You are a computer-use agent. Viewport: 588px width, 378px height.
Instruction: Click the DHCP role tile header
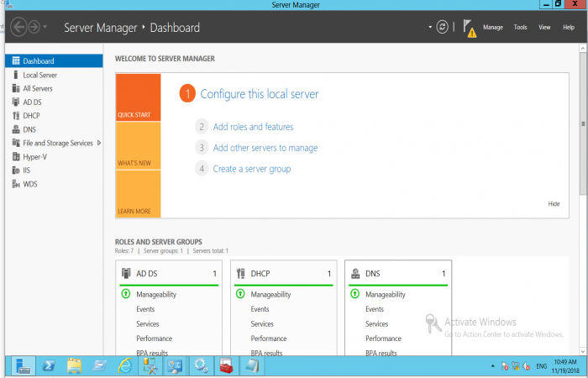coord(284,273)
